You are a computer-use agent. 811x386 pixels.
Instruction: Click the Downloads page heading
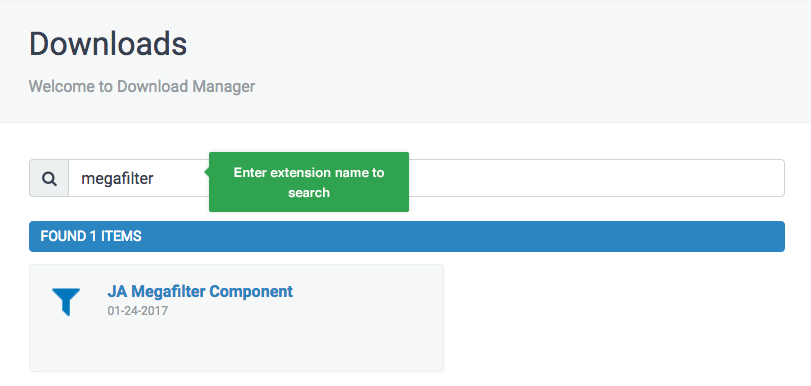[x=108, y=44]
